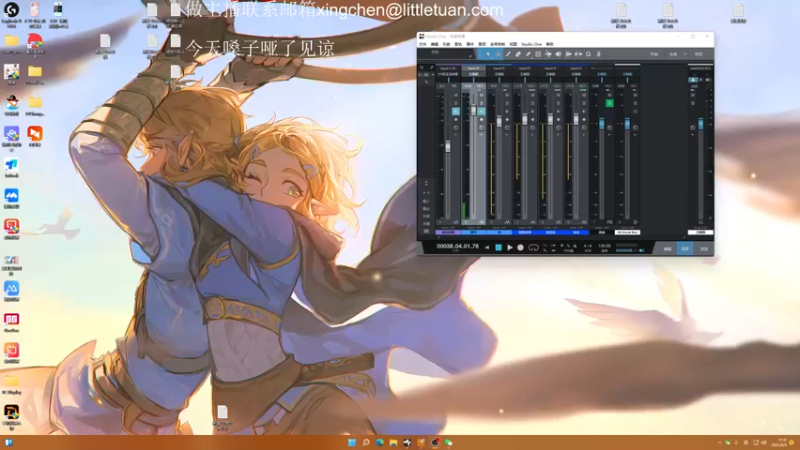This screenshot has height=450, width=800.
Task: Select the square Mute tool icon in the toolbar
Action: click(538, 54)
